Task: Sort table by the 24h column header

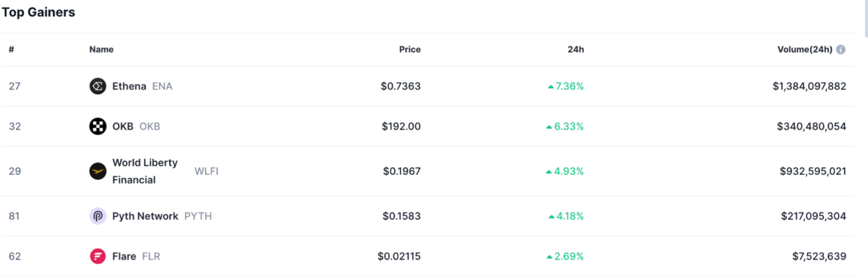Action: [576, 50]
